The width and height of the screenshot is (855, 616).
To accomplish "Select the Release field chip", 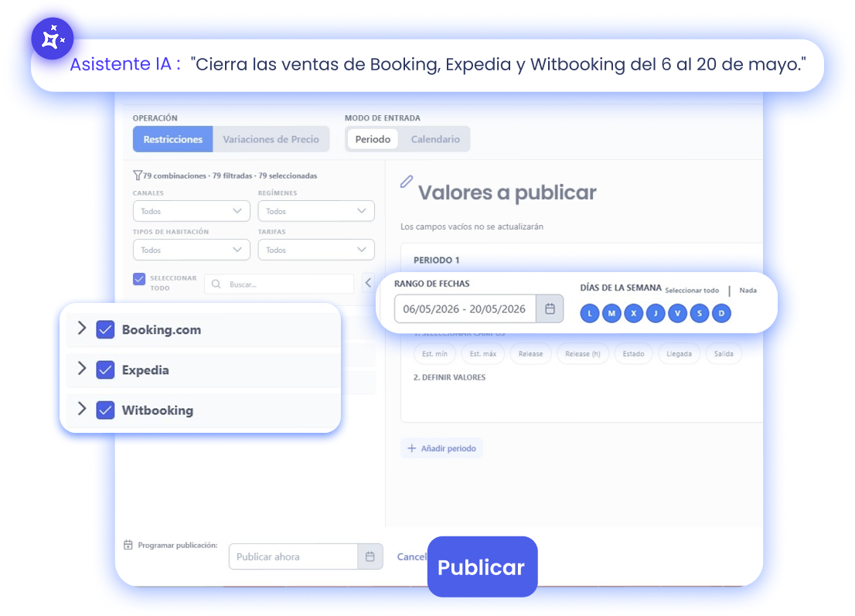I will [x=530, y=354].
